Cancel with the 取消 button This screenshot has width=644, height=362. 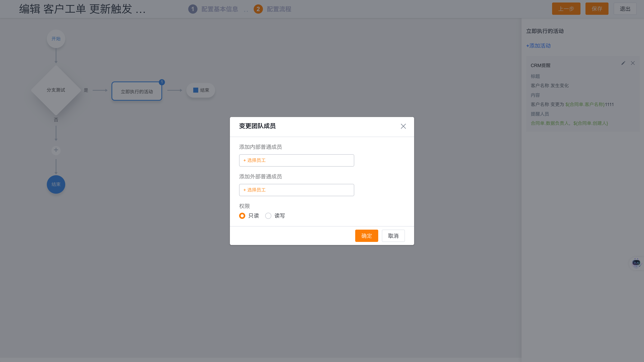393,236
